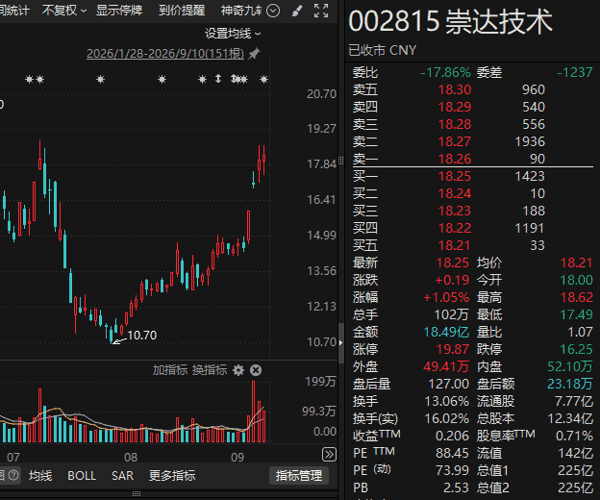This screenshot has height=500, width=600.
Task: Click the up-down arrow event marker above chart
Action: coord(218,79)
